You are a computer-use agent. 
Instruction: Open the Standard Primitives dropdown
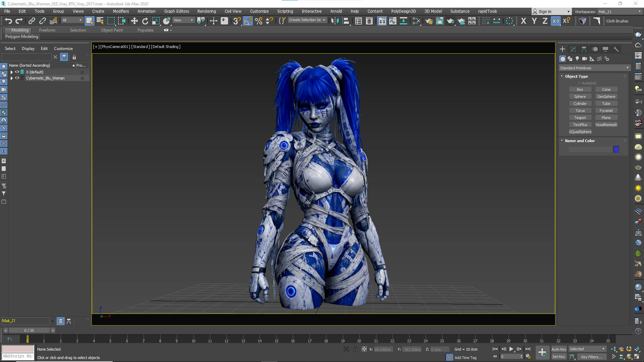[x=594, y=68]
